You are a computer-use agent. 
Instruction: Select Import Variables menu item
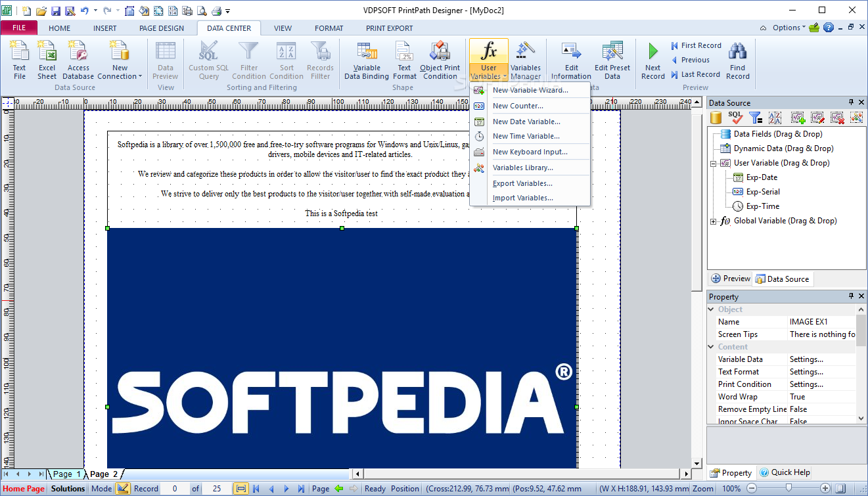click(x=530, y=198)
